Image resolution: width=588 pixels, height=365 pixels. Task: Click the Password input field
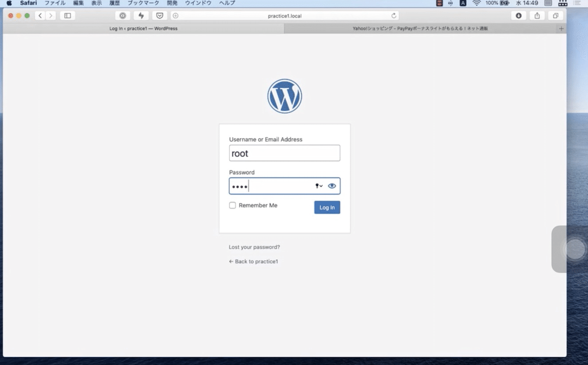point(285,186)
